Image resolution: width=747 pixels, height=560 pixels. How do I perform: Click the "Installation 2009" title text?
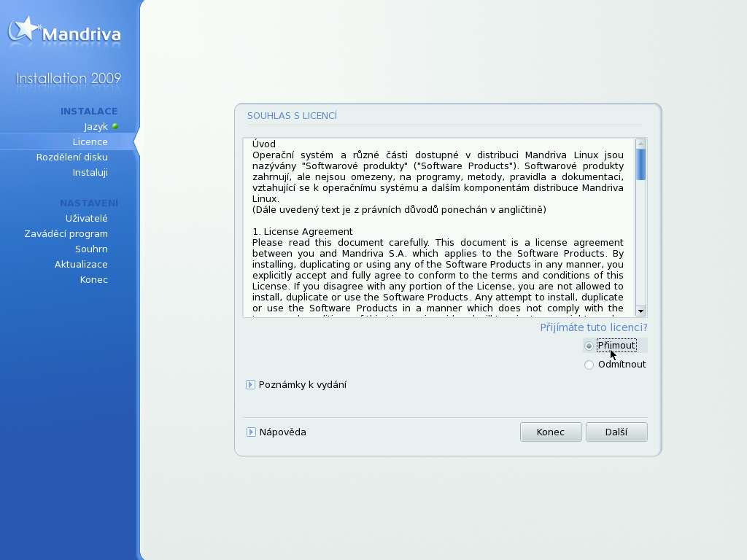(69, 78)
